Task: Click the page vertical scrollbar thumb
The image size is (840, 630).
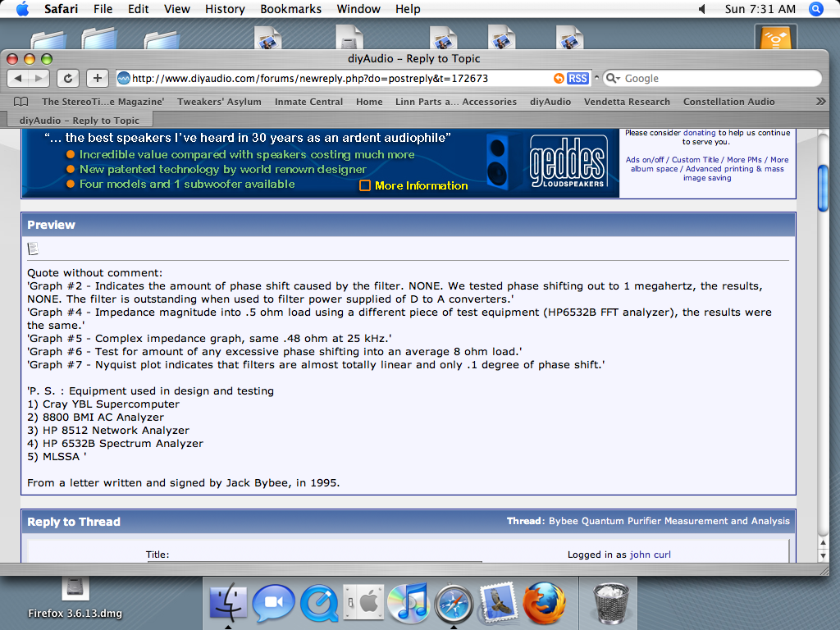Action: pyautogui.click(x=824, y=189)
